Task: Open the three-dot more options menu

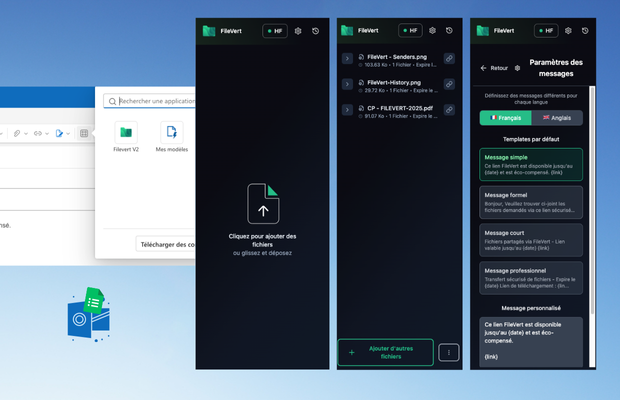Action: (x=449, y=352)
